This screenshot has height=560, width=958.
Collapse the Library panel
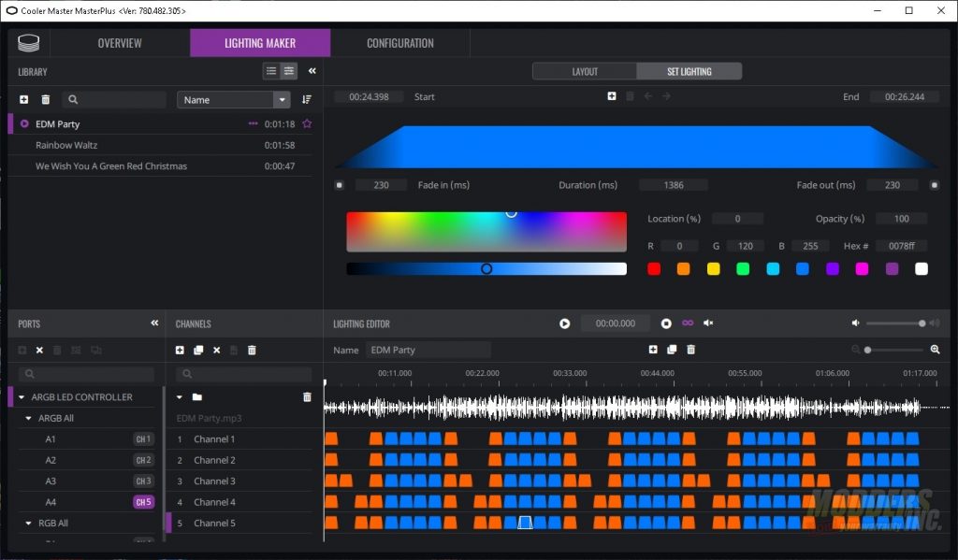click(x=312, y=71)
